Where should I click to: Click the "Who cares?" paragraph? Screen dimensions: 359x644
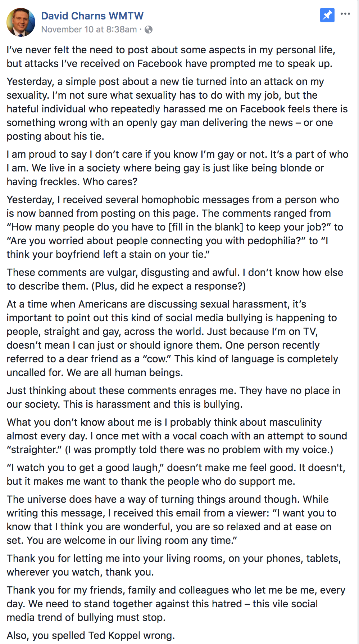pos(177,168)
